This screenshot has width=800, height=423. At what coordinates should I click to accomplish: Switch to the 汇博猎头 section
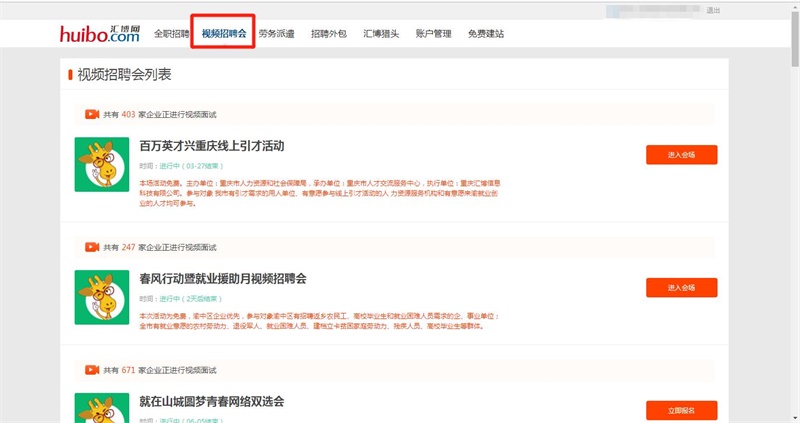[x=381, y=33]
